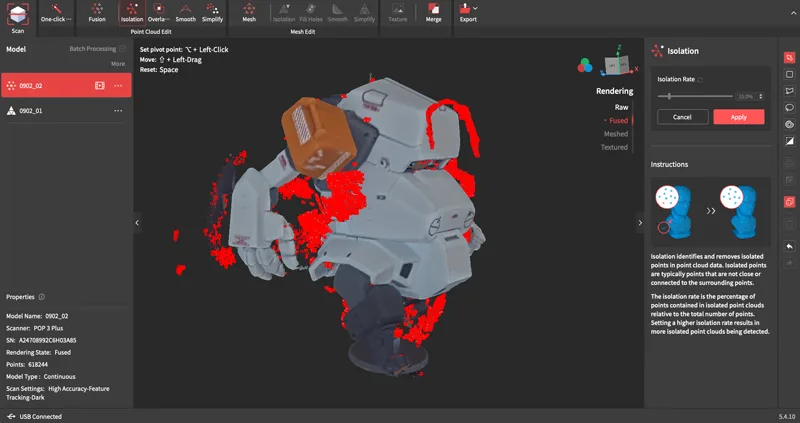Click the Fusion tool icon
This screenshot has height=423, width=800.
tap(97, 12)
